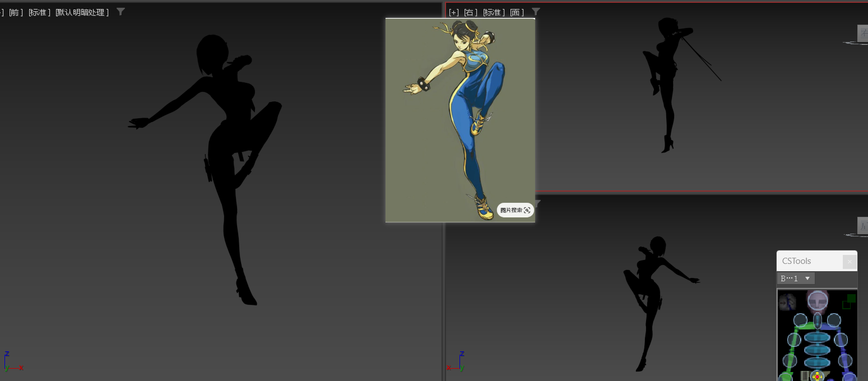This screenshot has width=868, height=381.
Task: Select the pelvis center-of-mass icon in CSTools
Action: [817, 376]
